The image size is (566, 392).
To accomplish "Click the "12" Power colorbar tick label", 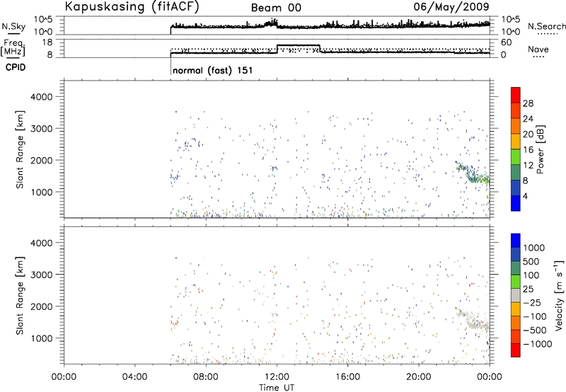I will pos(528,166).
